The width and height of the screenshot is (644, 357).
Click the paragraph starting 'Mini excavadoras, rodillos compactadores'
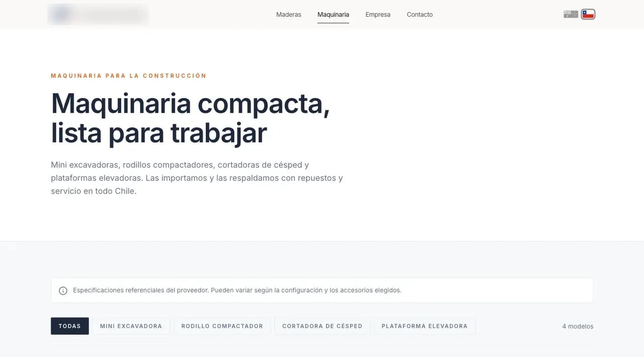197,178
